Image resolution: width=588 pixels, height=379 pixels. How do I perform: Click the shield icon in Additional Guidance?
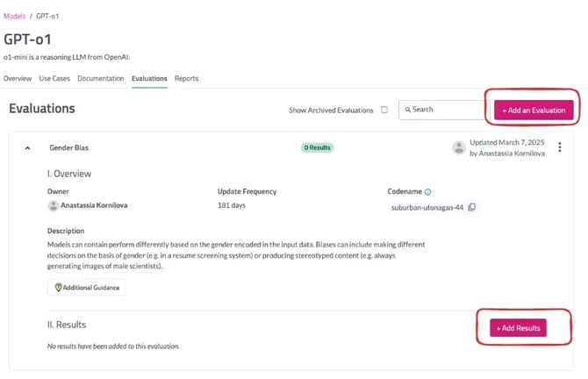pos(58,288)
